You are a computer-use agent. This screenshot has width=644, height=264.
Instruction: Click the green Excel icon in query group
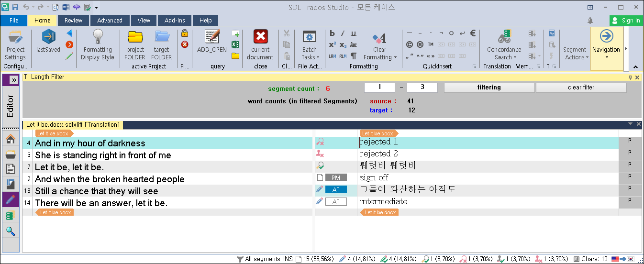click(235, 44)
